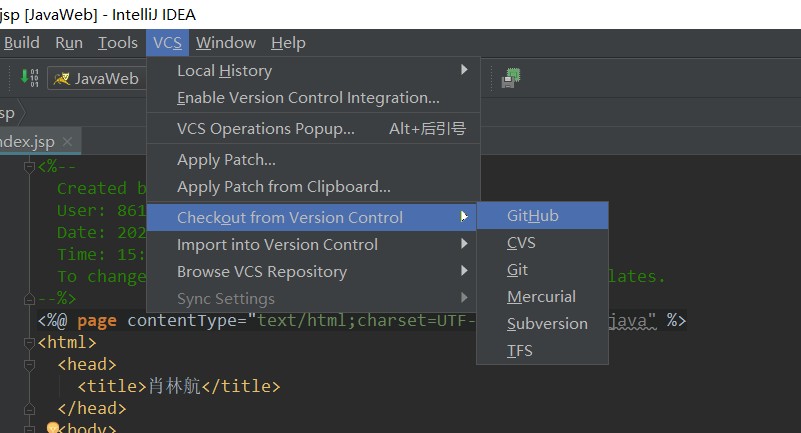Click the build project binary icon

tap(29, 78)
